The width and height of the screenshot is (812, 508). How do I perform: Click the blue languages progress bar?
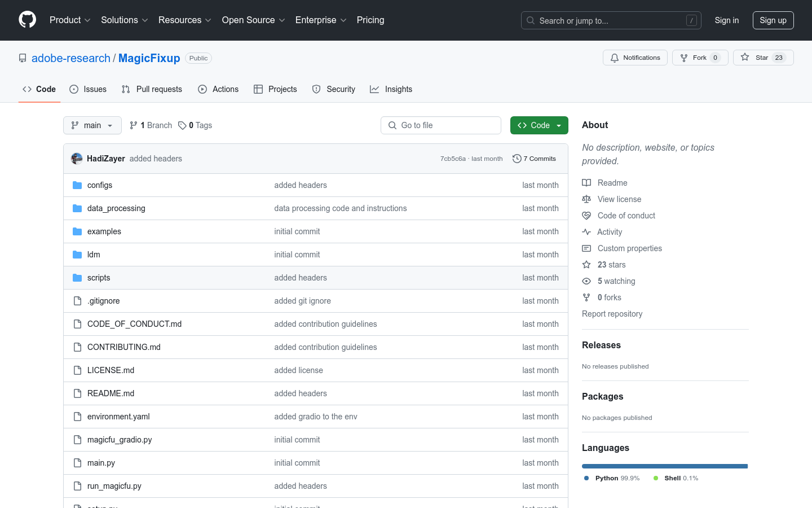click(x=665, y=466)
